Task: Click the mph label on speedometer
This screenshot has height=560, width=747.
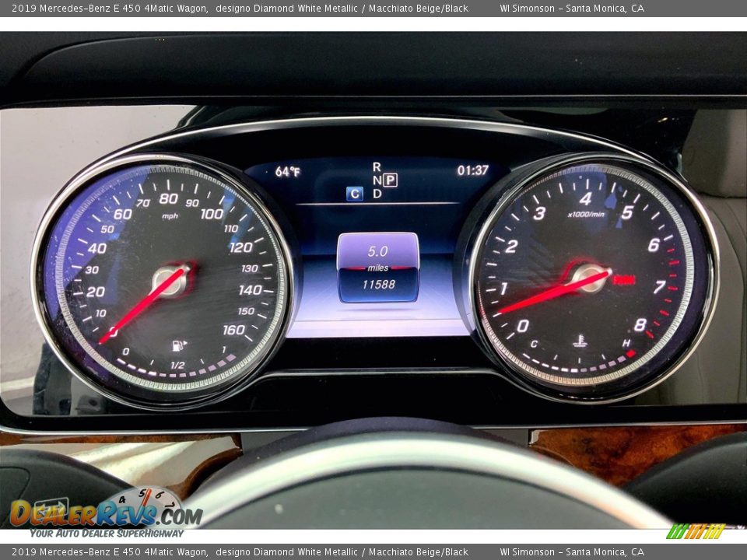Action: click(170, 216)
